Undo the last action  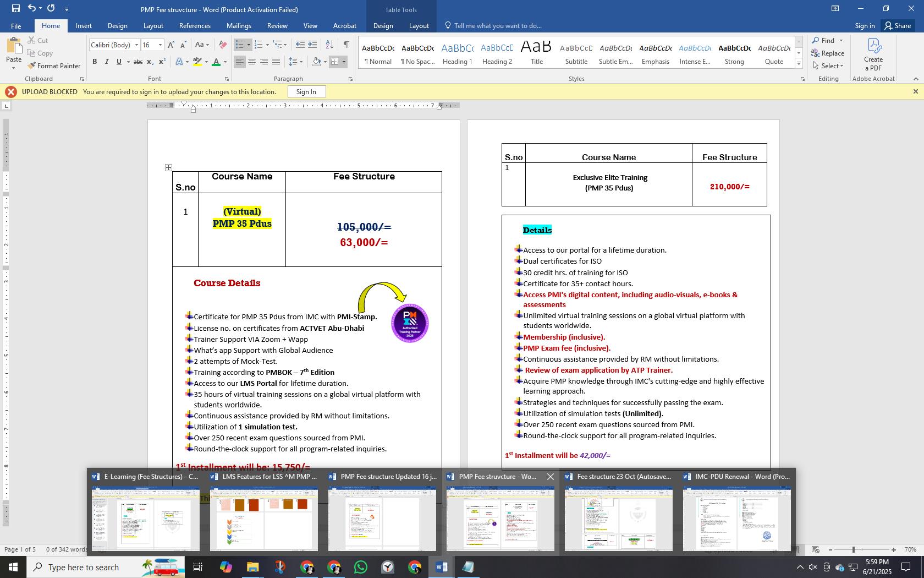pos(32,8)
